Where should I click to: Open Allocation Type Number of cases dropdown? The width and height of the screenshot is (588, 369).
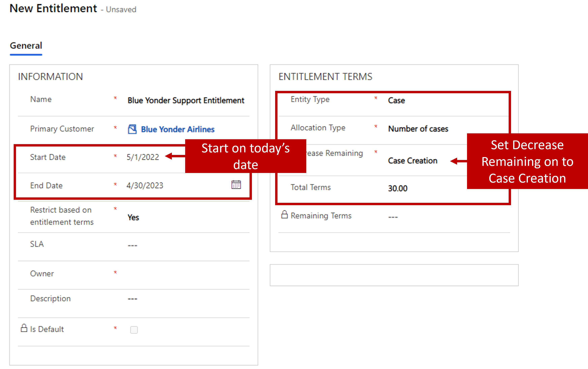pyautogui.click(x=418, y=129)
